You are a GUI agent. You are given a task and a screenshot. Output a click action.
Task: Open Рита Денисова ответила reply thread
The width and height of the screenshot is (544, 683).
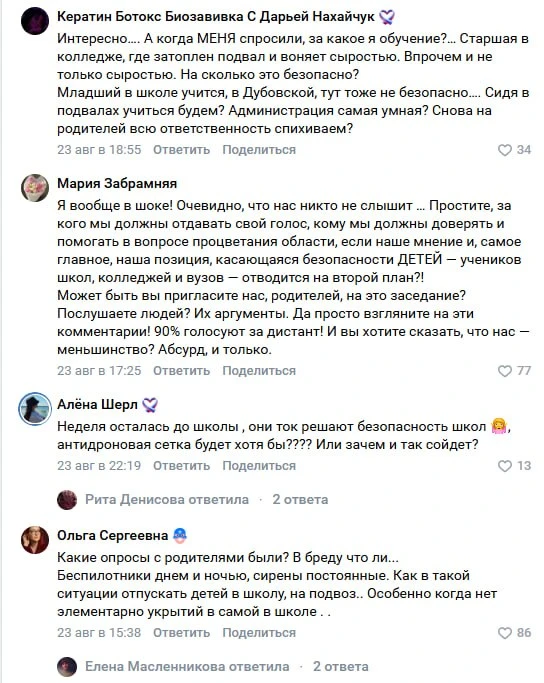167,499
